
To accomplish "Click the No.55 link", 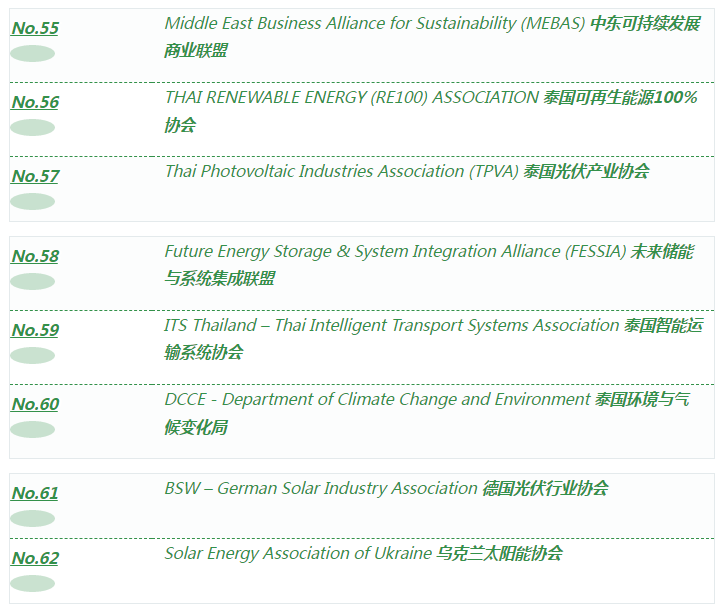I will tap(35, 28).
